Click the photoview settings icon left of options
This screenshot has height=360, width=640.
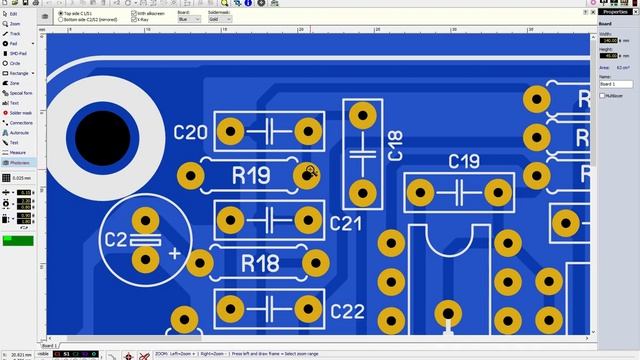pyautogui.click(x=45, y=17)
